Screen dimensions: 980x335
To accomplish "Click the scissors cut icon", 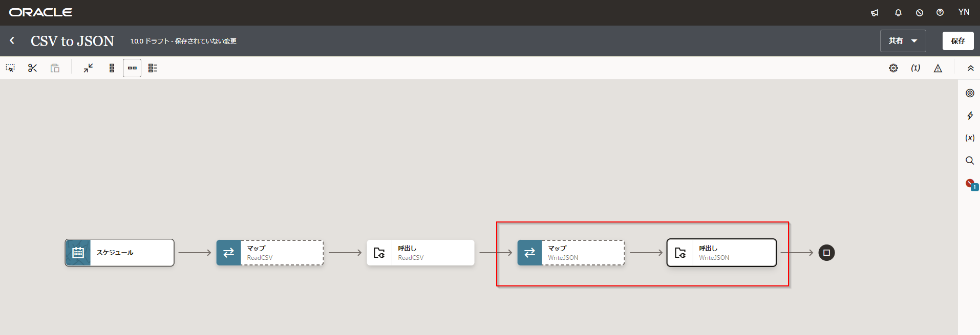I will point(32,68).
